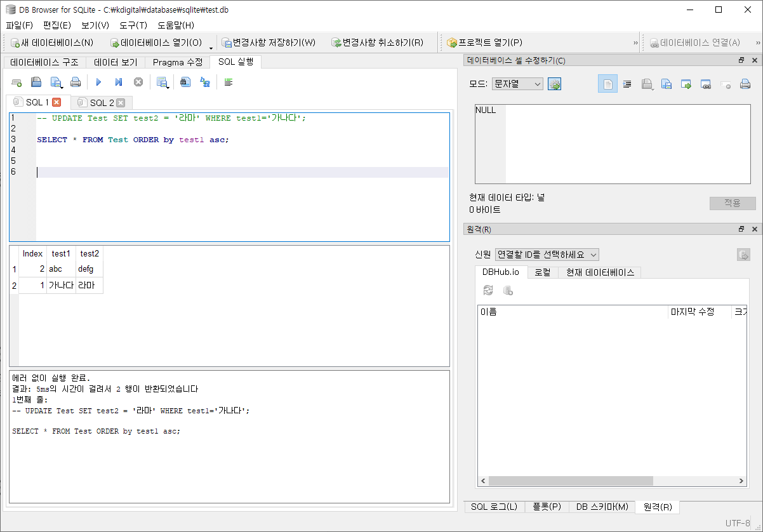Select the result cell 'defg'
The image size is (763, 532).
pos(89,269)
